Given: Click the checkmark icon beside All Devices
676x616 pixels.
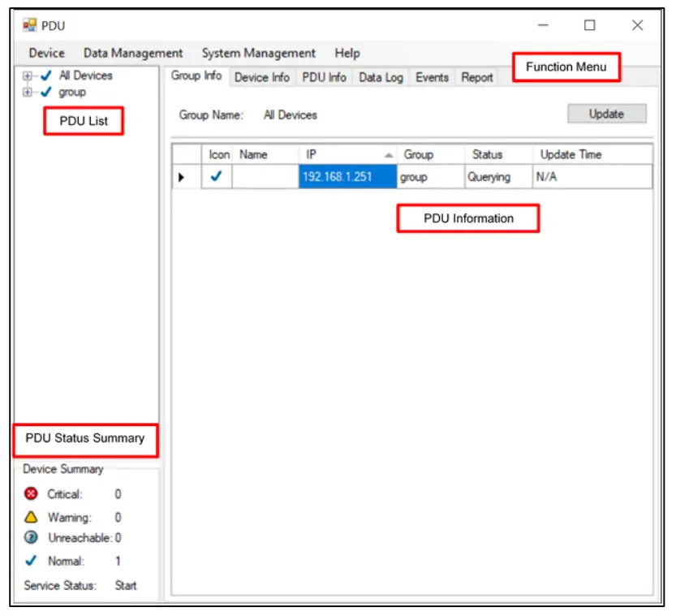Looking at the screenshot, I should click(46, 75).
